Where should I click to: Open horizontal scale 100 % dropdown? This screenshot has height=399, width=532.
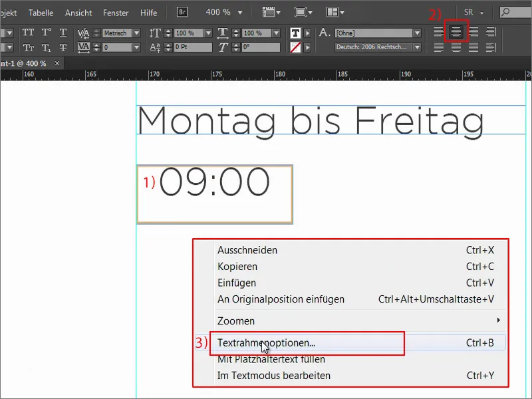coord(276,33)
